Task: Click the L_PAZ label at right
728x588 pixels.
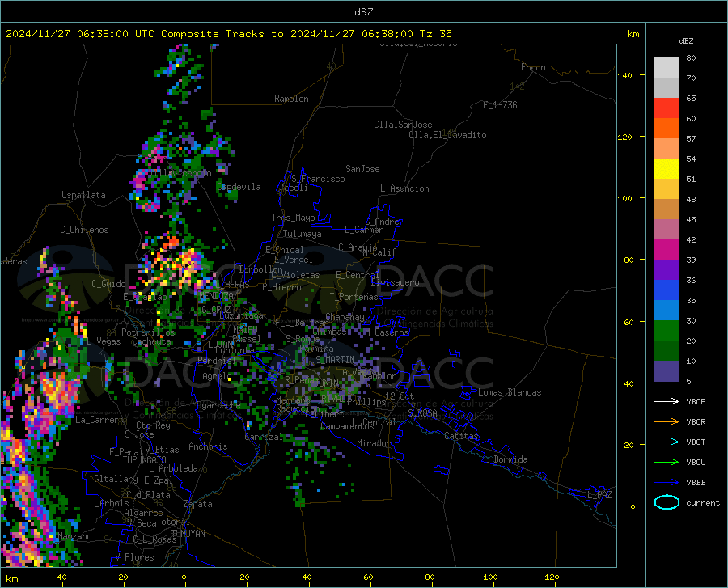Action: coord(599,495)
